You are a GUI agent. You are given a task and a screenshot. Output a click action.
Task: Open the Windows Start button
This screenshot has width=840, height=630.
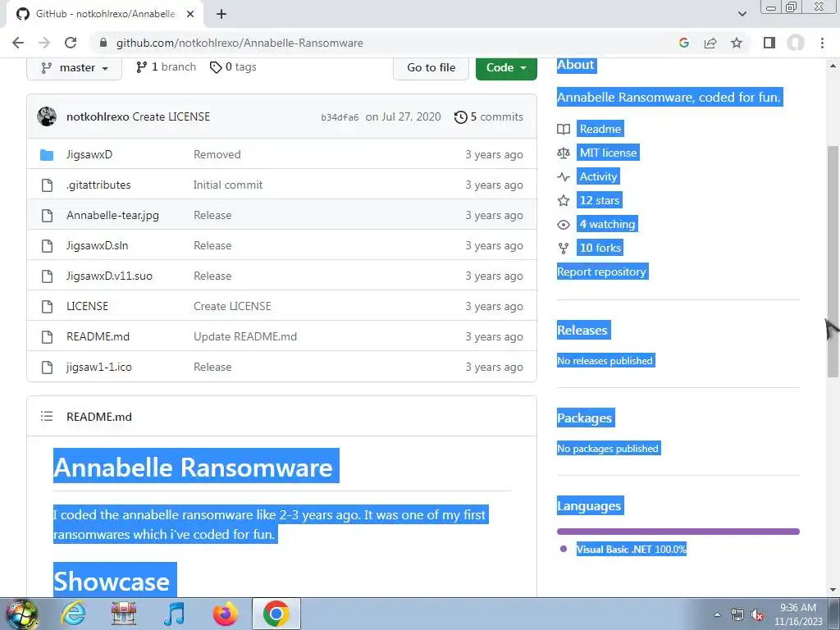[21, 614]
